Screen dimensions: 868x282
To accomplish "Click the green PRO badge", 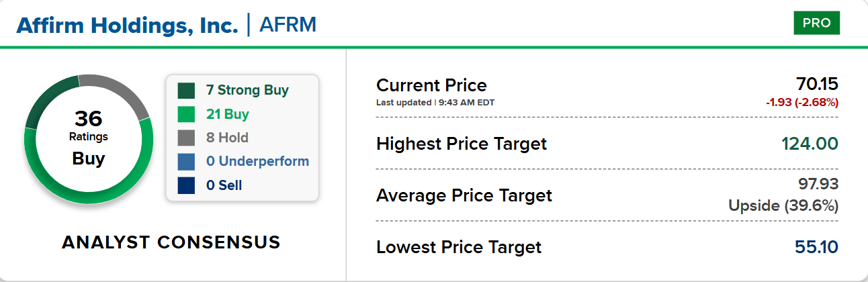I will point(816,23).
